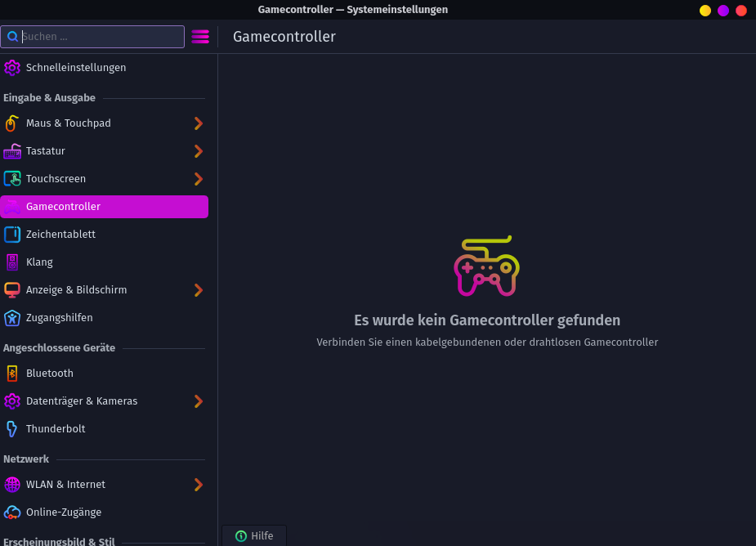Focus the Suchen search field

(98, 37)
